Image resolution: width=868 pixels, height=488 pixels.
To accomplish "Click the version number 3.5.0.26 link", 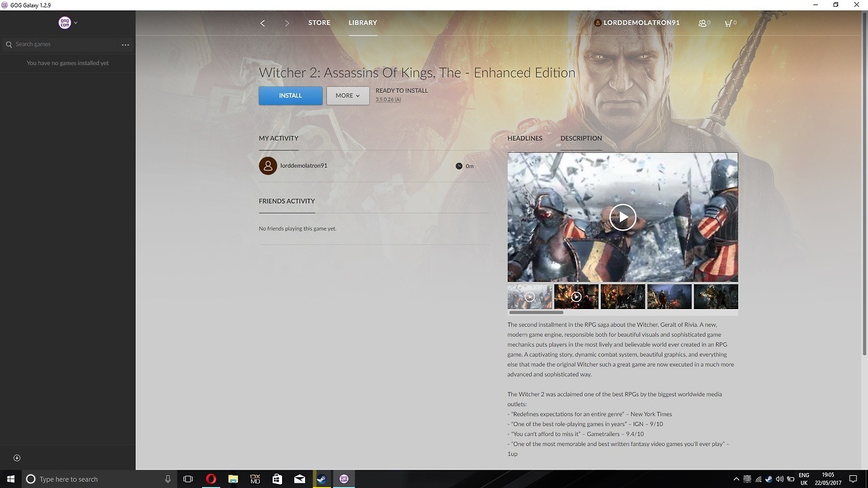I will click(x=388, y=100).
